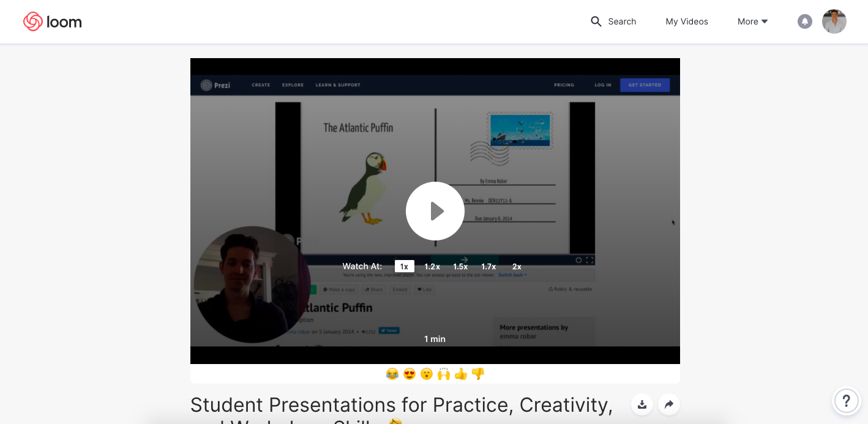React with the thumbs down emoji
Screen dimensions: 868x424
click(478, 374)
